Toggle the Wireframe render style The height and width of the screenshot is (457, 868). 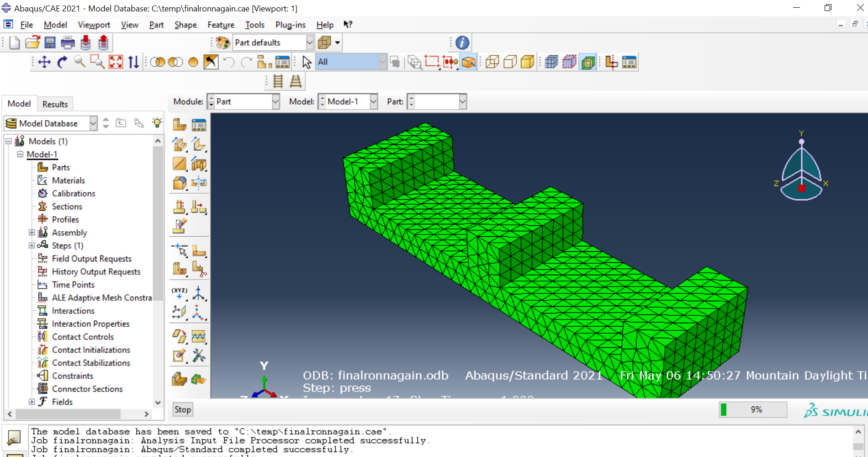pos(492,62)
